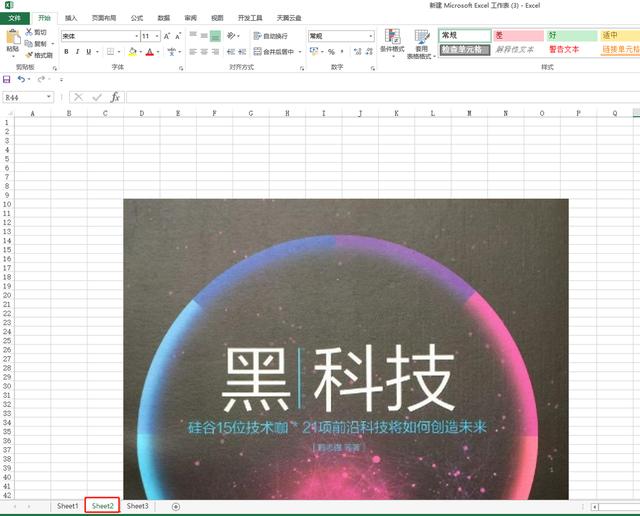Viewport: 640px width, 516px height.
Task: Click the Save icon in quick access toolbar
Action: 8,79
